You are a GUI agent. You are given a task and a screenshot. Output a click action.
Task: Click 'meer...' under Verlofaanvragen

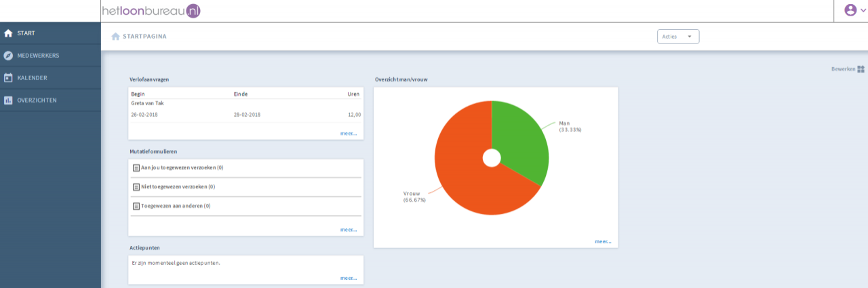[349, 134]
